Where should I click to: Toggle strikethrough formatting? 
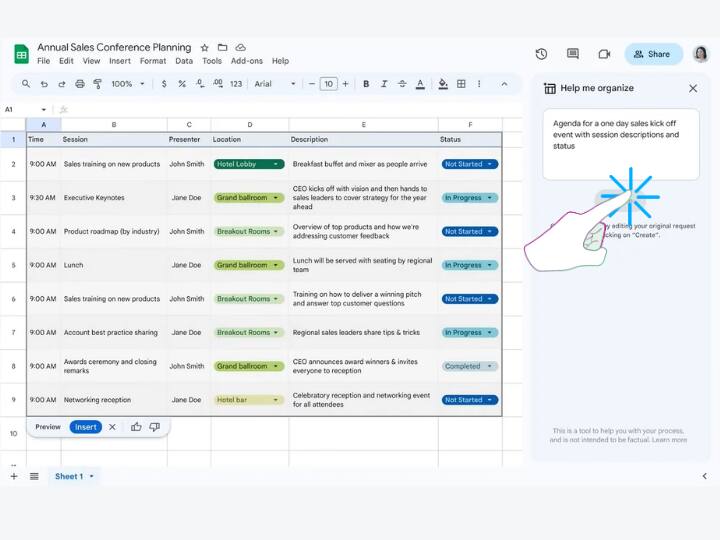402,84
